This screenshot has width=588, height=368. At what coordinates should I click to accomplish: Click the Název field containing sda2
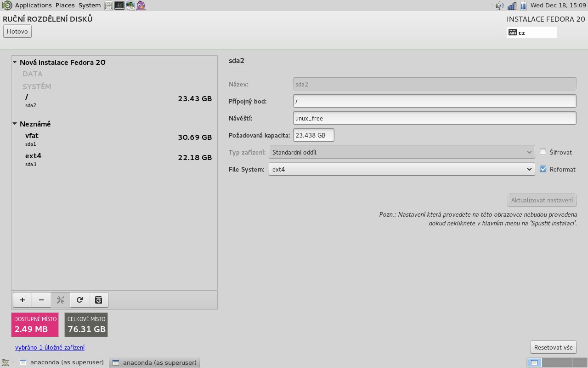(x=435, y=84)
